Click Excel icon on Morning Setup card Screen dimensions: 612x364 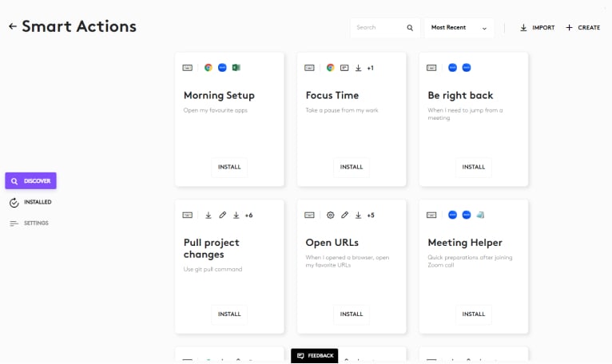point(236,68)
